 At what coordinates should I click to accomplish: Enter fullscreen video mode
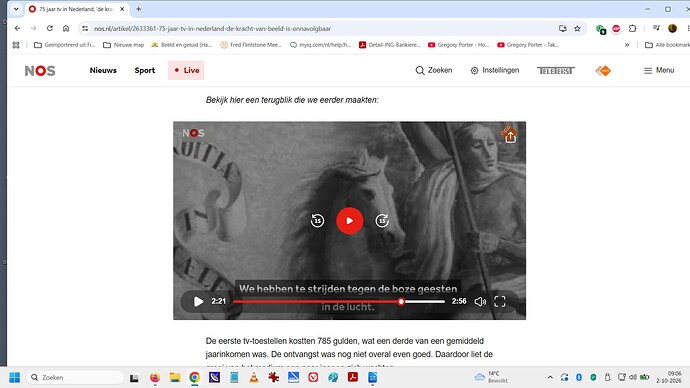pos(499,301)
